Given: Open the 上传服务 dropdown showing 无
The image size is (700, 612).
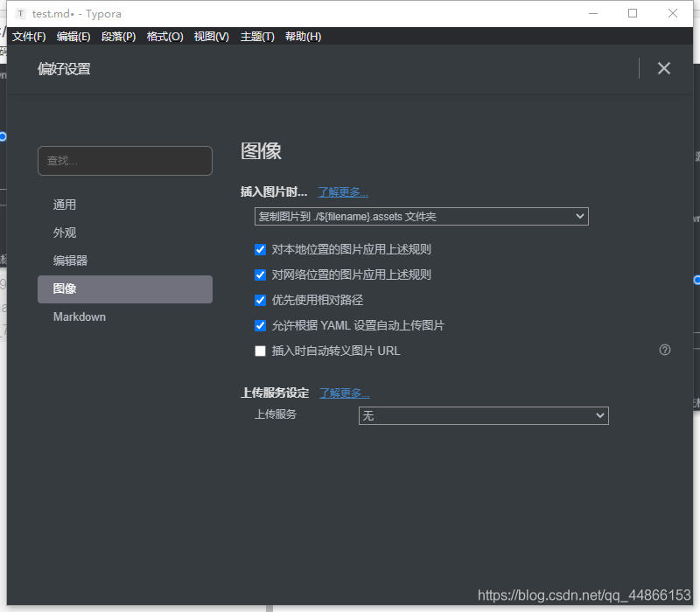Looking at the screenshot, I should click(484, 416).
